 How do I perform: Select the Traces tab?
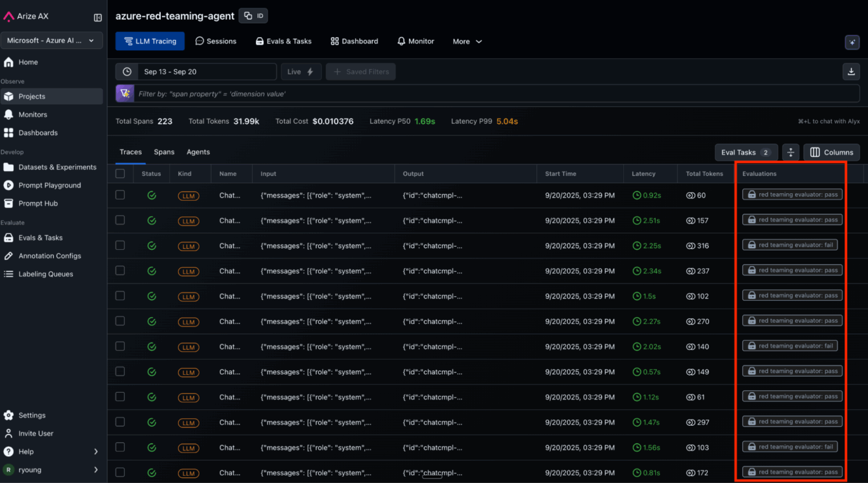click(x=130, y=153)
